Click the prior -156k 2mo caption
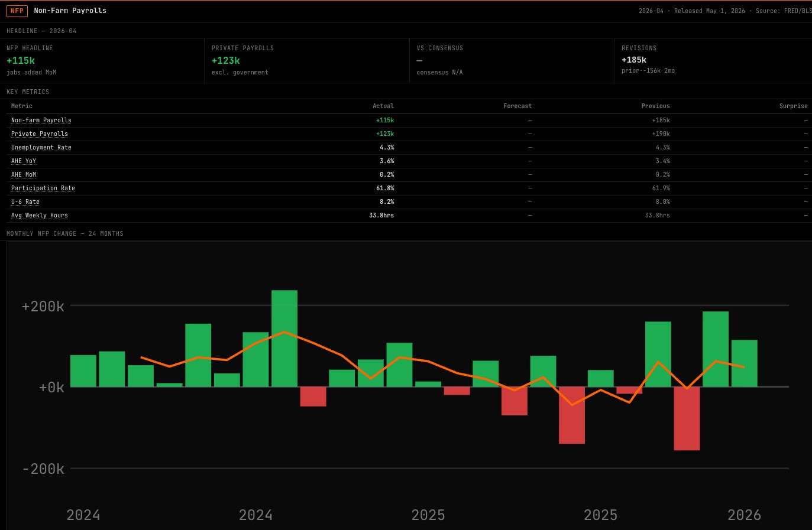This screenshot has width=812, height=530. (648, 70)
